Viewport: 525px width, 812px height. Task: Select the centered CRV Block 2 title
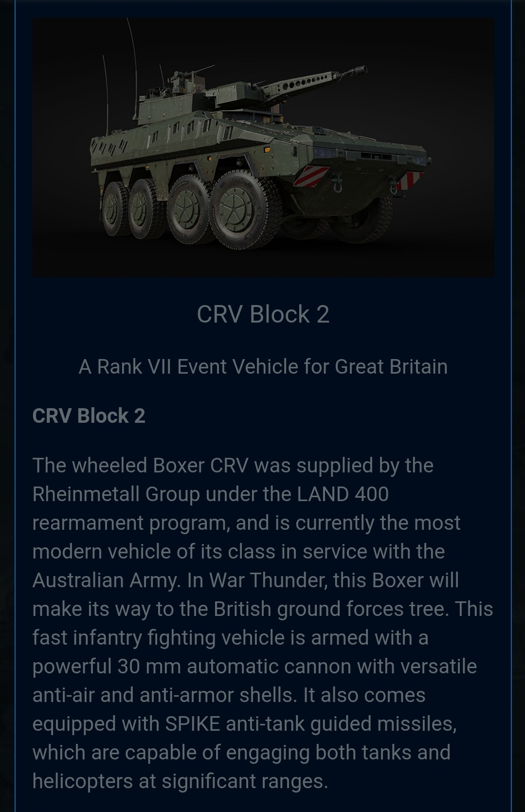[x=263, y=314]
